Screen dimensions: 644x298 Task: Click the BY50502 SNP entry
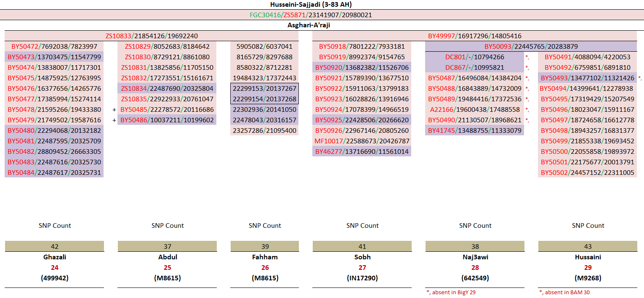click(x=587, y=172)
